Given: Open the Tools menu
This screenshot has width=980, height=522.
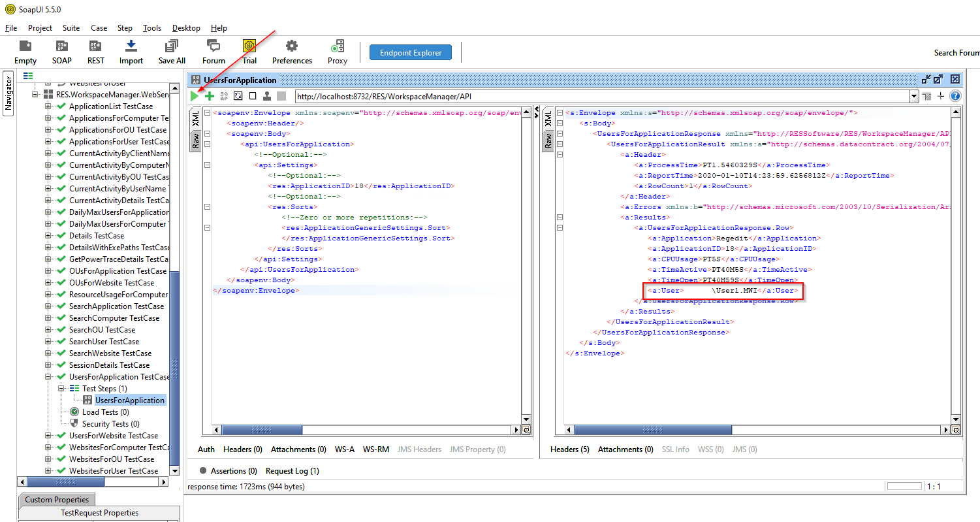Looking at the screenshot, I should [151, 27].
